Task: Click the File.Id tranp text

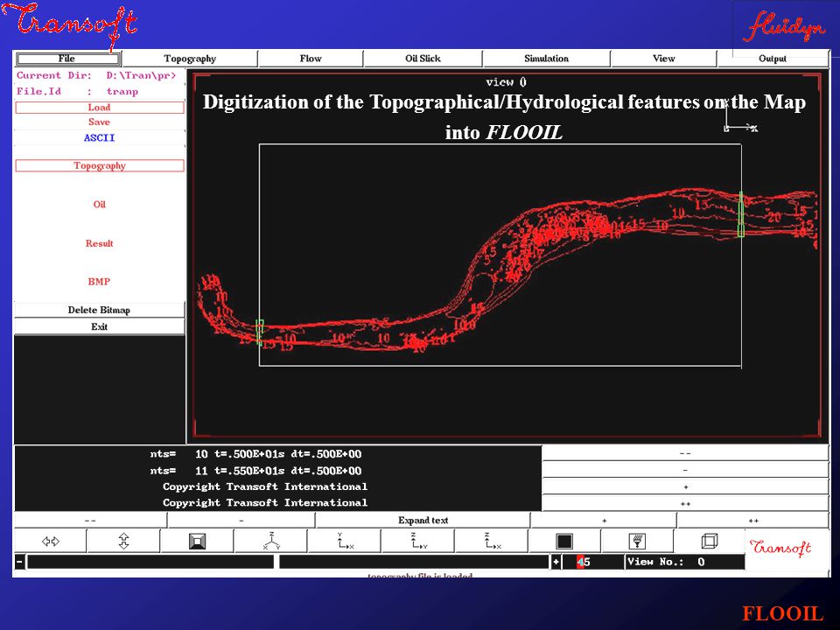Action: point(77,92)
